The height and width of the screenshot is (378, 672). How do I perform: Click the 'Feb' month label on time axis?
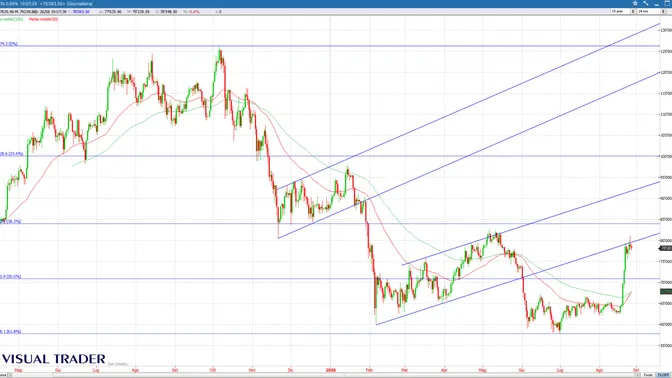(369, 370)
